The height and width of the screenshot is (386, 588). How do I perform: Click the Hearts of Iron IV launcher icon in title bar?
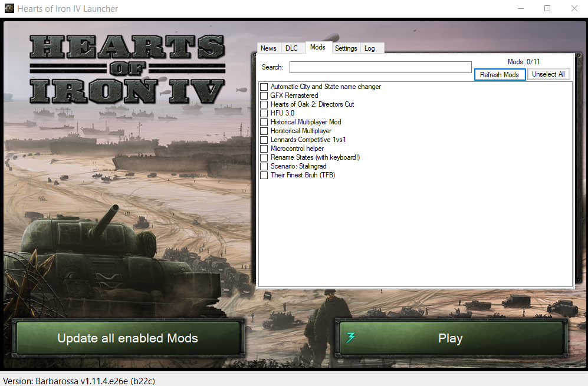click(8, 8)
